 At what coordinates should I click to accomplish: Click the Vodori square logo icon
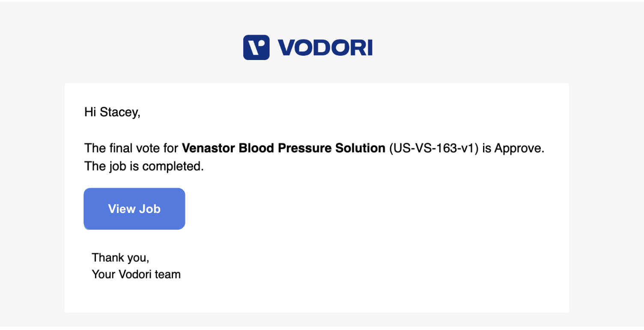pos(256,47)
